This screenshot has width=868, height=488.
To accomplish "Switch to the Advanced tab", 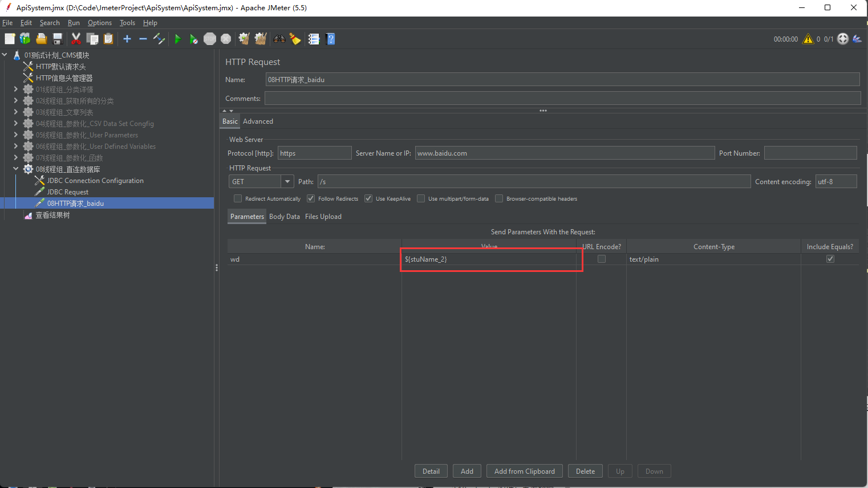I will (x=258, y=121).
